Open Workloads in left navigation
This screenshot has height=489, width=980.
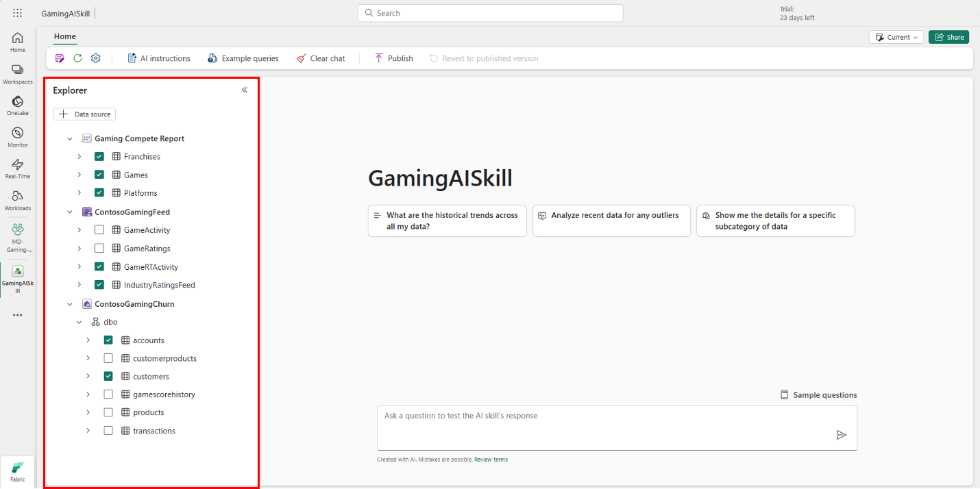(x=18, y=201)
